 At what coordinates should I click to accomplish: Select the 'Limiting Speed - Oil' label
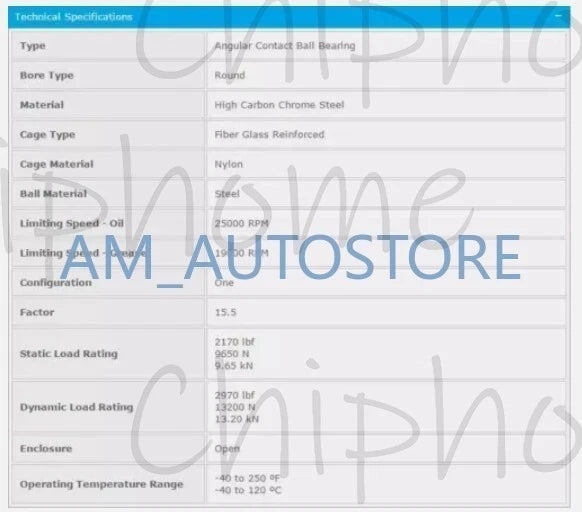(72, 223)
